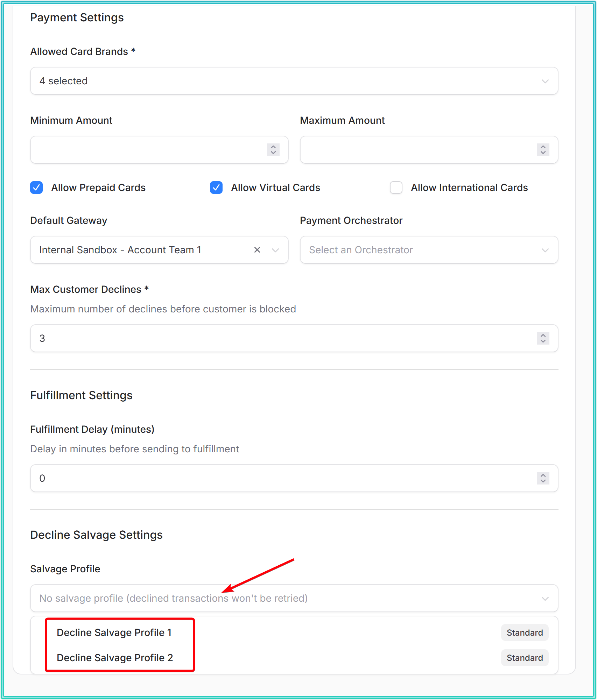Expand the Default Gateway chevron
597x700 pixels.
[x=275, y=250]
